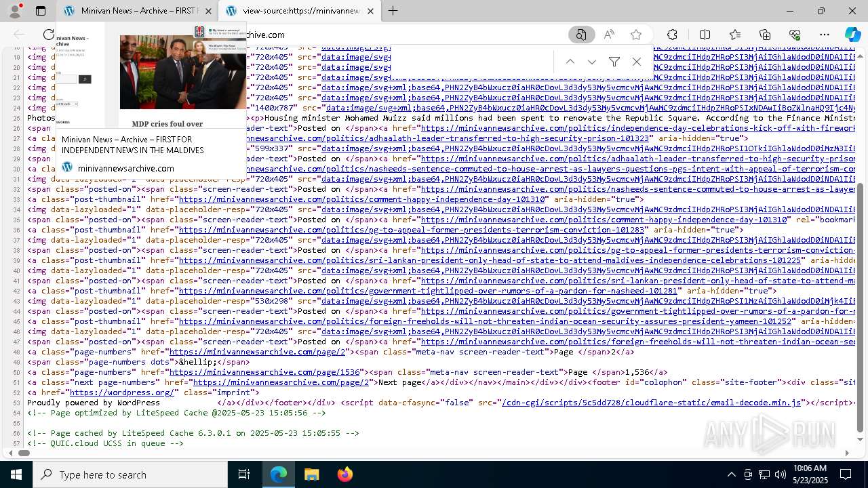
Task: Open the Extensions puzzle icon
Action: tap(672, 35)
